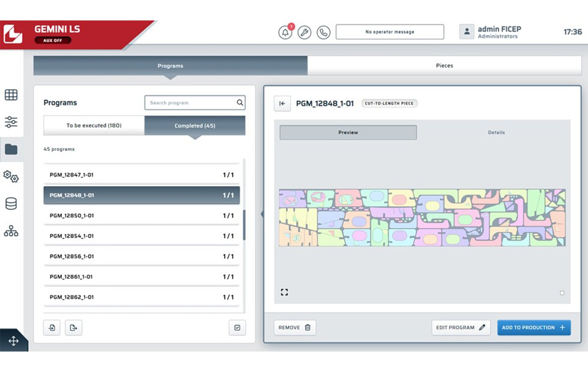The width and height of the screenshot is (588, 372).
Task: Open the Details tab
Action: click(497, 132)
